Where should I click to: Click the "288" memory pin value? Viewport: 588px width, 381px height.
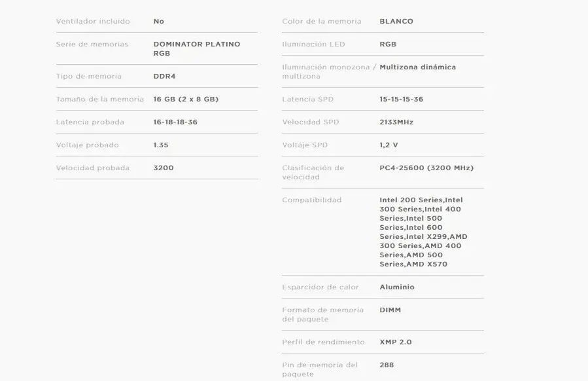pos(387,365)
